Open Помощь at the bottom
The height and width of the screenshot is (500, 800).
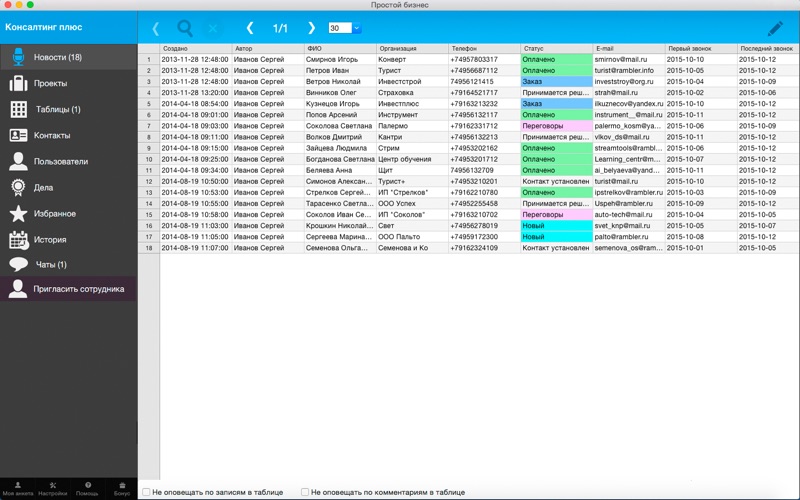pos(88,489)
